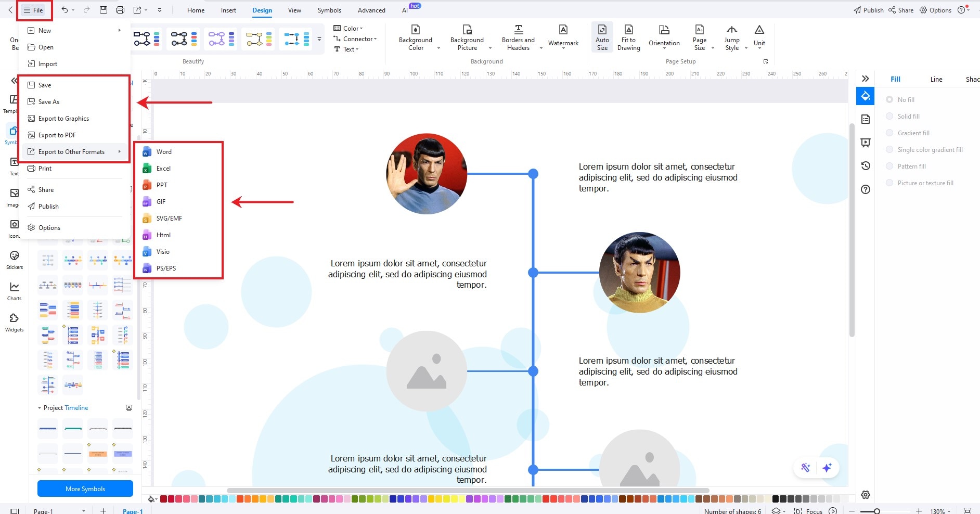Image resolution: width=980 pixels, height=514 pixels.
Task: Select the Solid fill option
Action: pyautogui.click(x=903, y=116)
